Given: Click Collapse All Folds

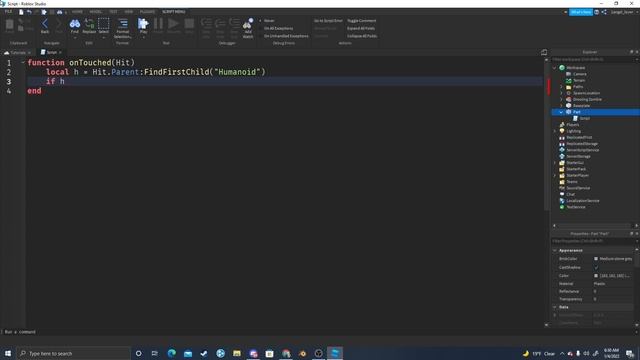Looking at the screenshot, I should click(x=362, y=36).
